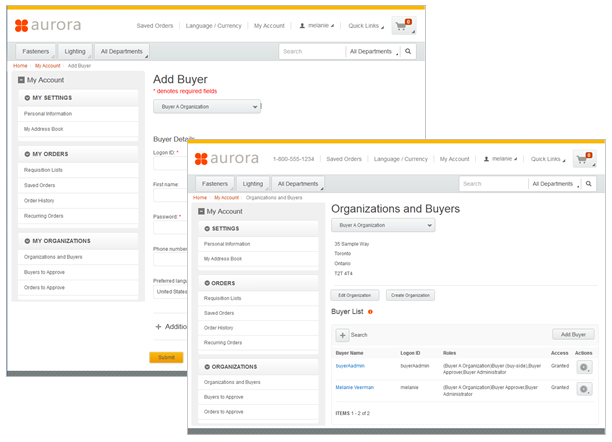The width and height of the screenshot is (612, 442).
Task: Open My Address Book in Add Buyer sidebar
Action: (78, 129)
